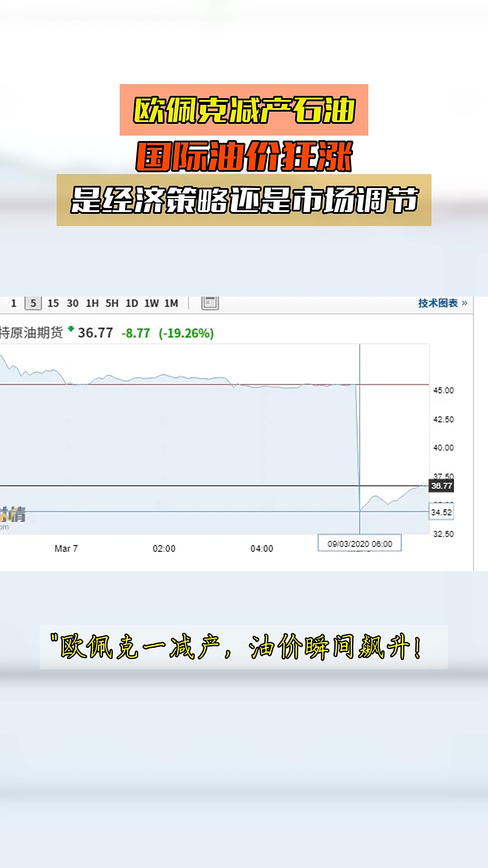Click the 04:00 time axis label
The width and height of the screenshot is (488, 868).
tap(262, 548)
